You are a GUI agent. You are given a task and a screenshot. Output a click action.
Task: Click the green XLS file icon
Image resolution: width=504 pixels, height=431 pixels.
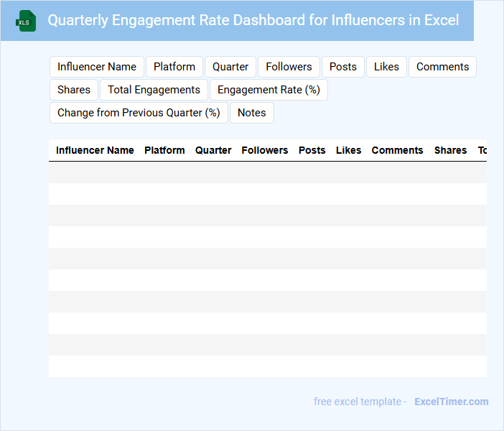tap(26, 21)
